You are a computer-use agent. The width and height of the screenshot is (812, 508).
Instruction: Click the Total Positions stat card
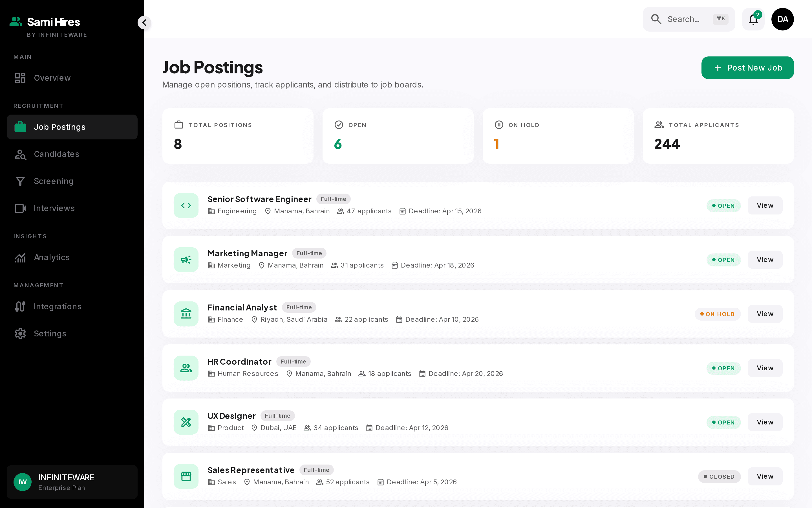(238, 136)
